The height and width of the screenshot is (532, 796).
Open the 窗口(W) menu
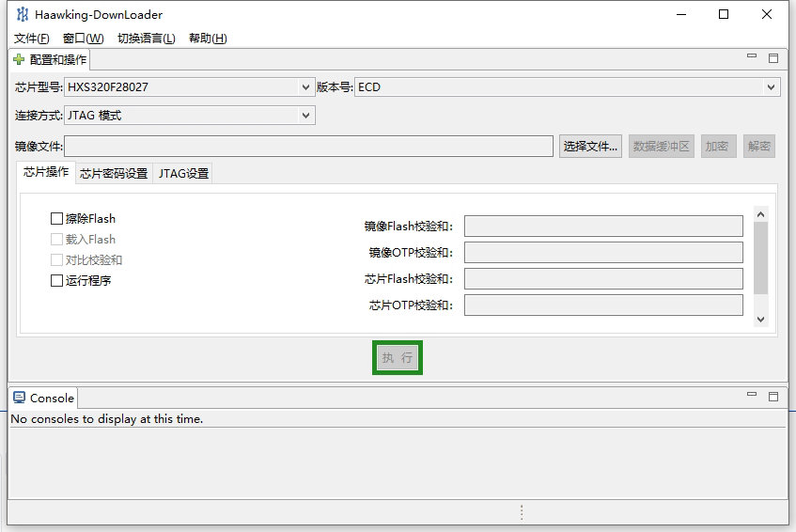[x=84, y=39]
